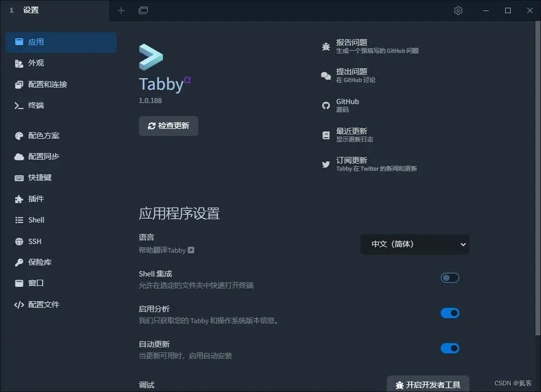541x392 pixels.
Task: Click the vertical scrollbar of settings page
Action: coord(538,177)
